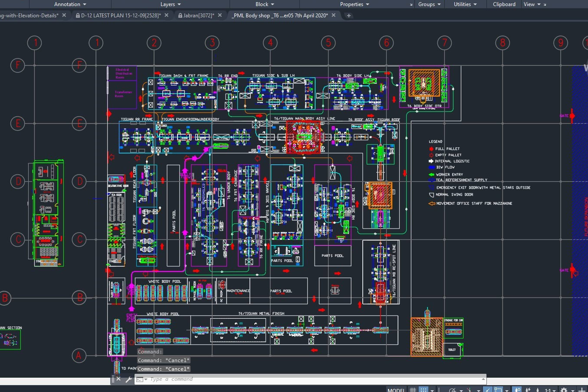The image size is (588, 392).
Task: Select T6/TIGUAN METAL FINISH label
Action: 261,314
